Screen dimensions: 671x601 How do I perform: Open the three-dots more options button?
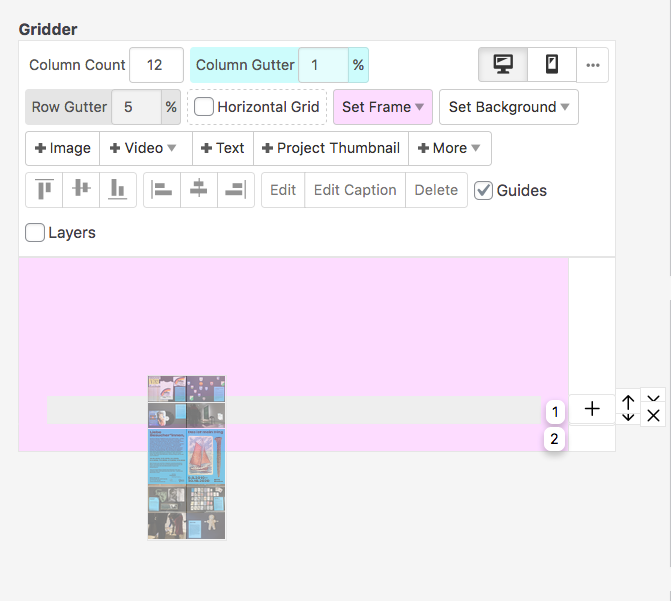pyautogui.click(x=593, y=65)
